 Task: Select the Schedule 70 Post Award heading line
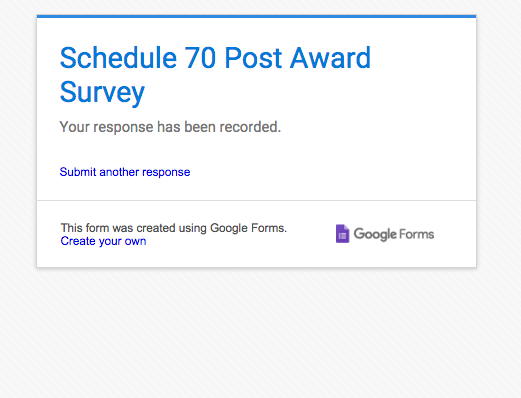pyautogui.click(x=215, y=58)
